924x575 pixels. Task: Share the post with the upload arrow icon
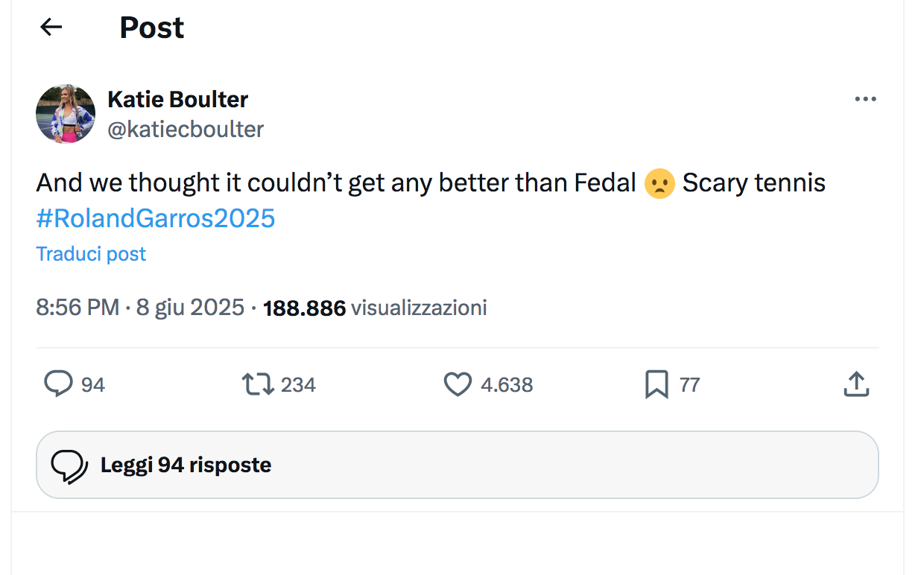point(856,384)
